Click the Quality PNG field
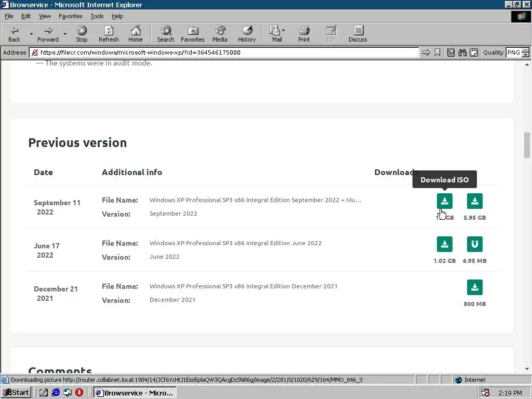 pyautogui.click(x=514, y=52)
